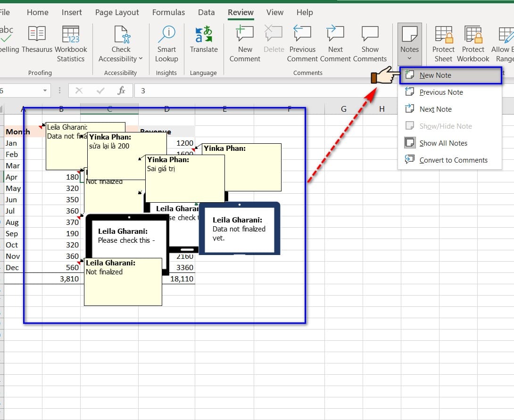Select column G header

pyautogui.click(x=344, y=109)
